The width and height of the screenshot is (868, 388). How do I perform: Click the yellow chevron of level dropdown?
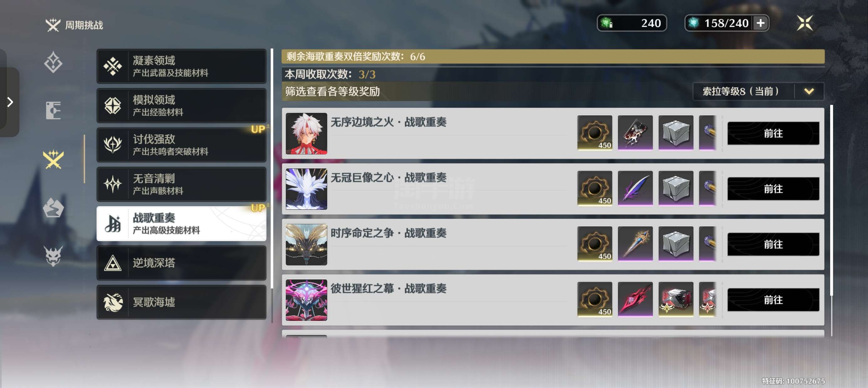[809, 91]
